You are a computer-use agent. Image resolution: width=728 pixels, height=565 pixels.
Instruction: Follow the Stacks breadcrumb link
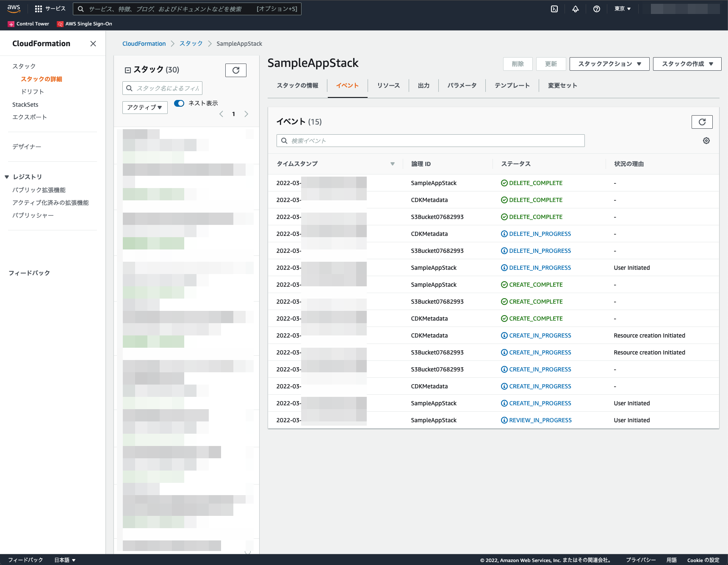coord(191,44)
